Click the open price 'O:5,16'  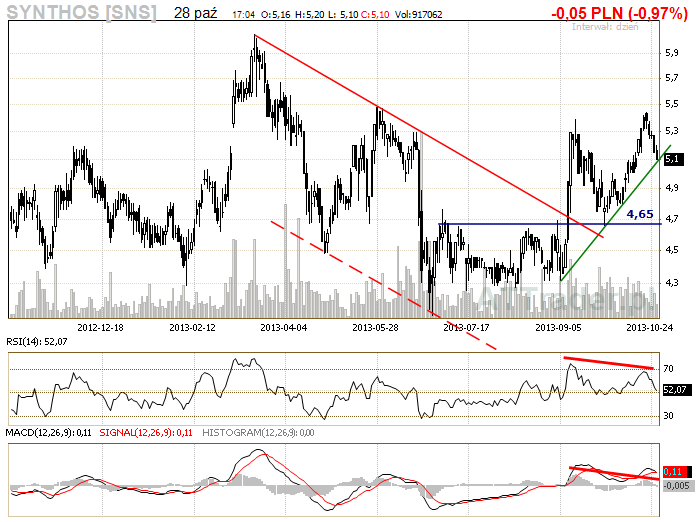point(275,15)
